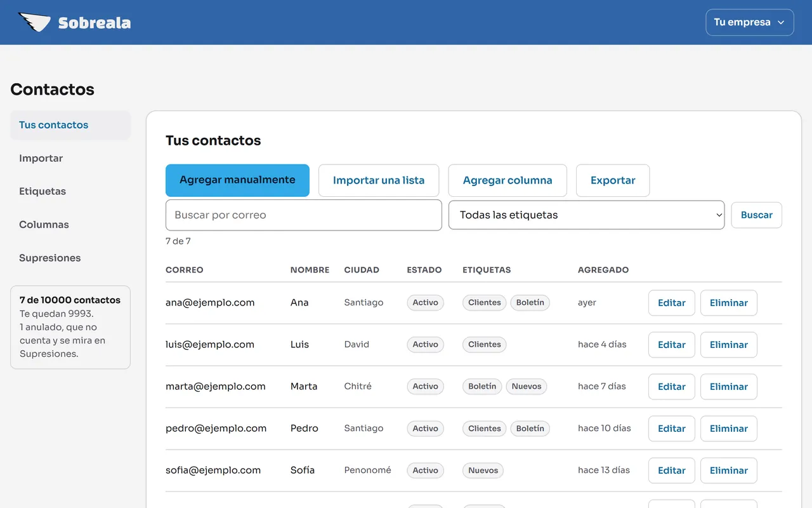Viewport: 812px width, 508px height.
Task: Open the Tu empresa account dropdown
Action: 749,22
